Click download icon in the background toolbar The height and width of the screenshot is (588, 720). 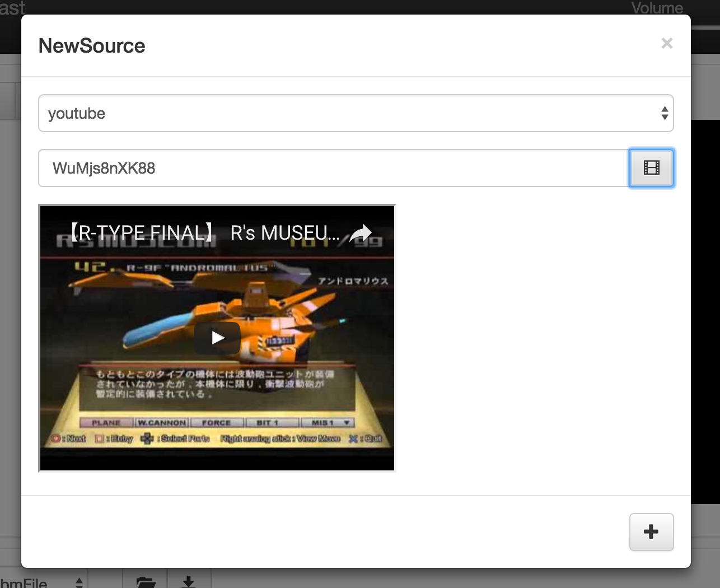tap(189, 581)
